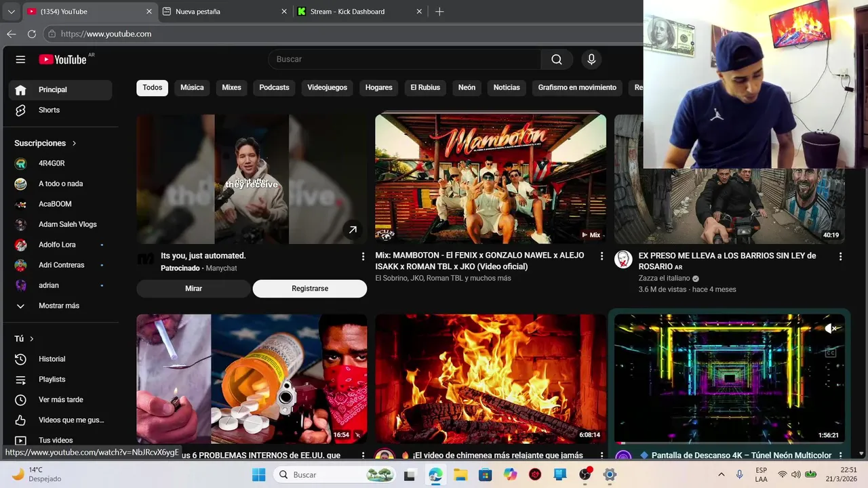Open more options for EX PRESO video

click(x=840, y=256)
